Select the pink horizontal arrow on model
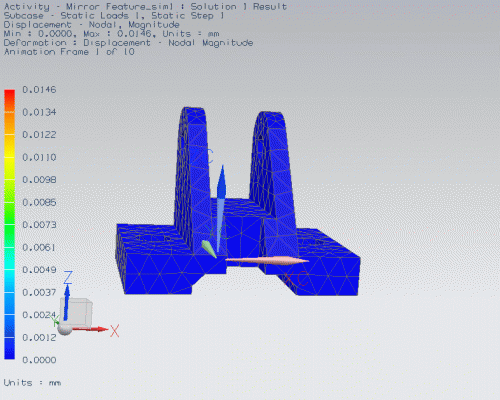Viewport: 500px width, 400px height. 267,260
